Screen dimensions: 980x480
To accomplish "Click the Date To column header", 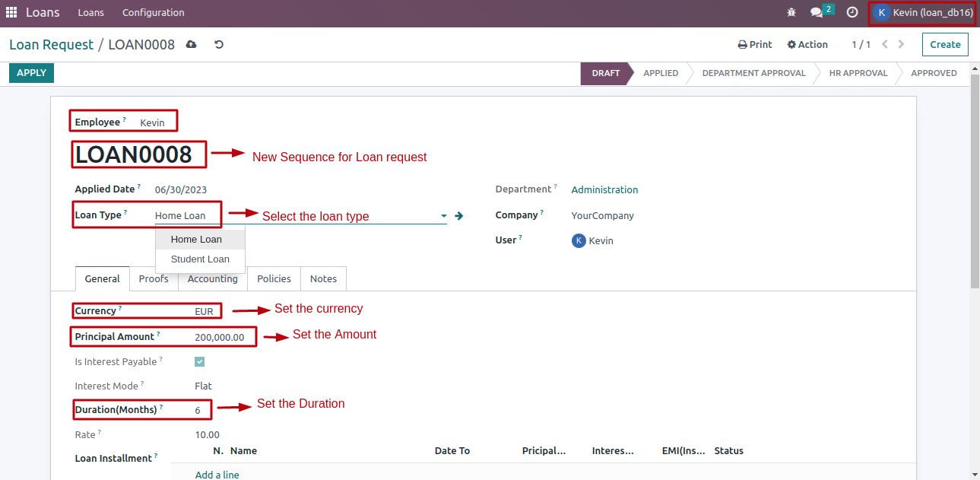I will pos(452,451).
